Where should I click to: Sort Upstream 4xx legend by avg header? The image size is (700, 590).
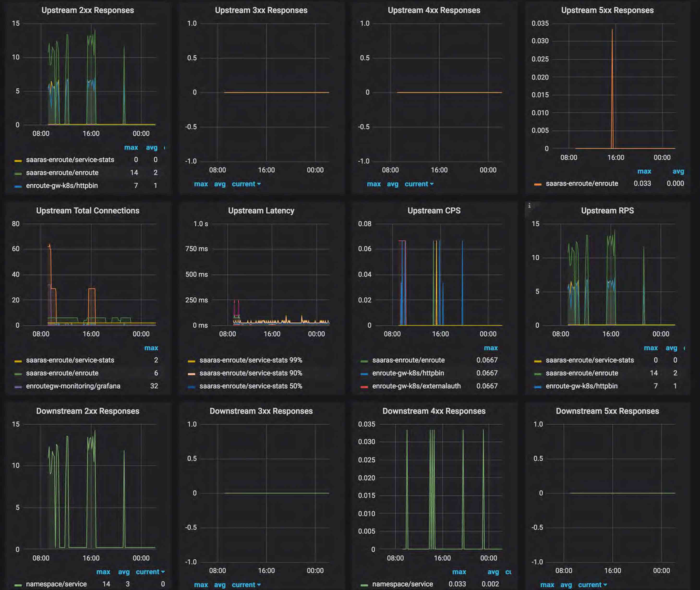pos(393,184)
